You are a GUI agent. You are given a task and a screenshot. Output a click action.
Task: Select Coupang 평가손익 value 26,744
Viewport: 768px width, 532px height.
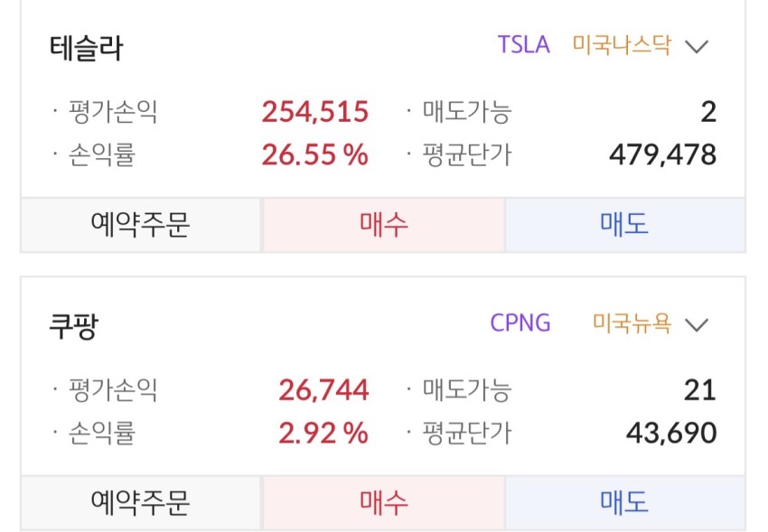pyautogui.click(x=323, y=390)
